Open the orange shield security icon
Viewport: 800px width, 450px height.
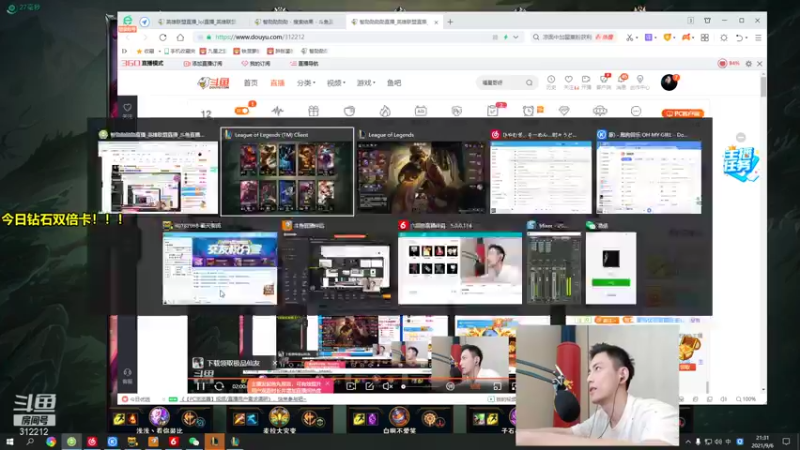click(667, 37)
